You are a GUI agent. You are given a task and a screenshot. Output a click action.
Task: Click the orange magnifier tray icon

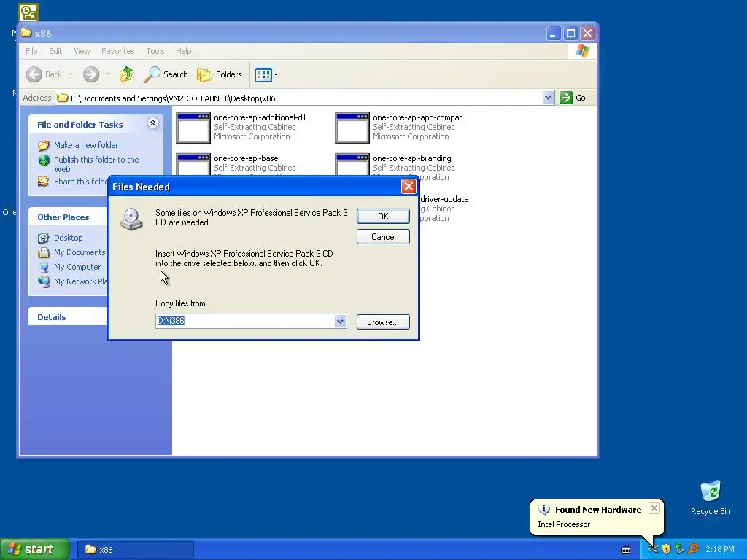pyautogui.click(x=693, y=549)
